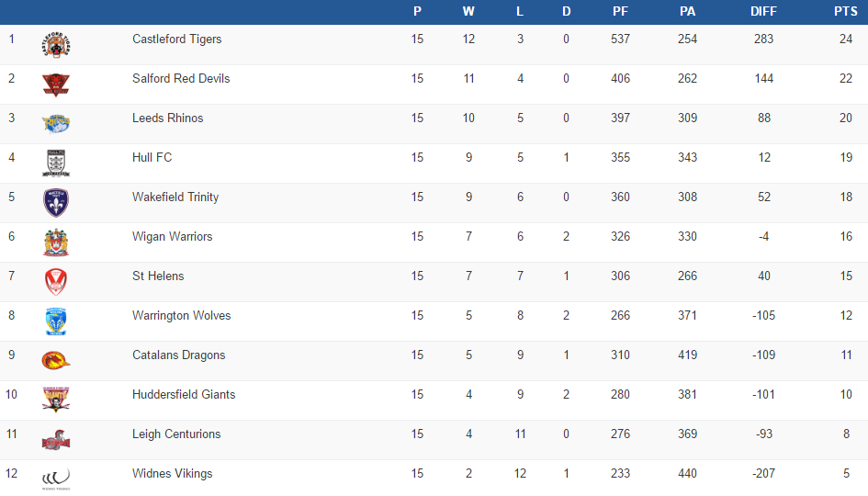Click the St Helens logo
Screen dimensions: 868x496
coord(56,282)
